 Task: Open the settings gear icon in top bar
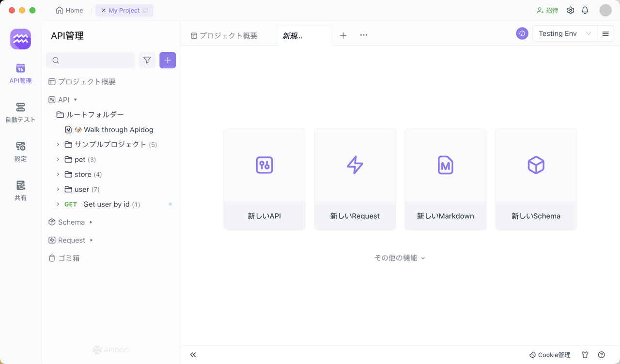(571, 10)
